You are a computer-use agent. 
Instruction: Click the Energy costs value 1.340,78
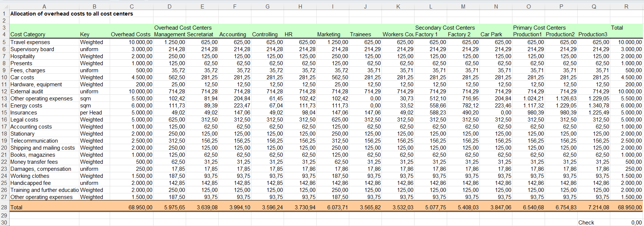coord(598,106)
